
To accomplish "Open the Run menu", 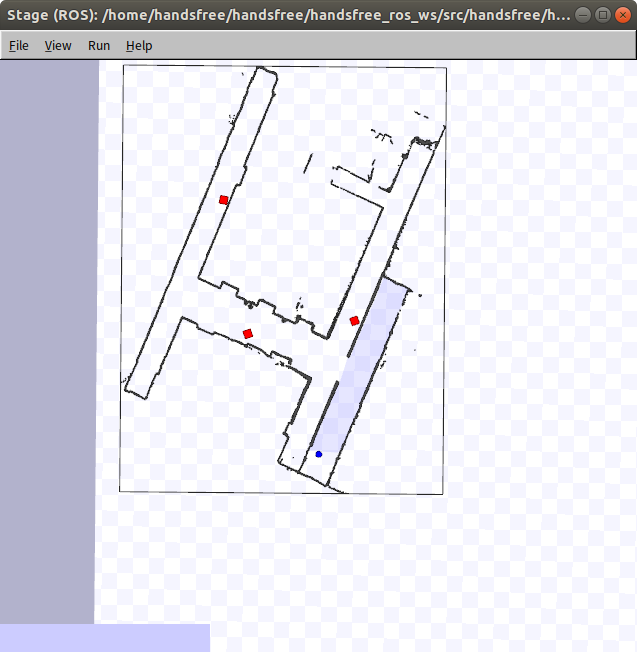I will [x=99, y=45].
